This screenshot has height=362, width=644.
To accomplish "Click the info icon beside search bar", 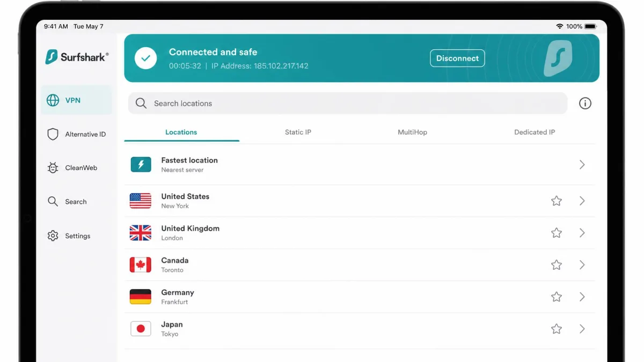I will (x=585, y=104).
